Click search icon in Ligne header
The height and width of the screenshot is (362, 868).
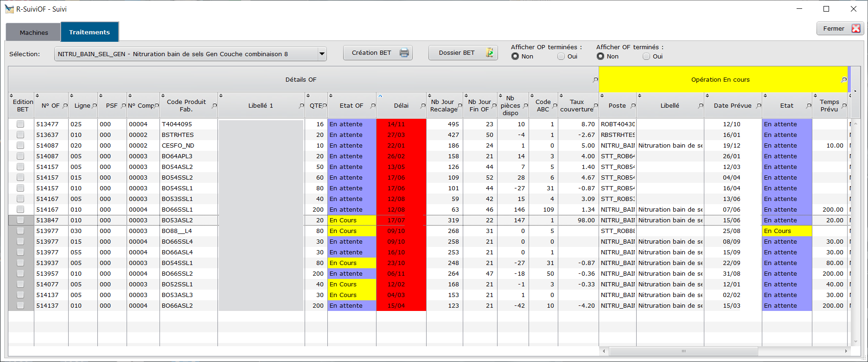click(95, 106)
